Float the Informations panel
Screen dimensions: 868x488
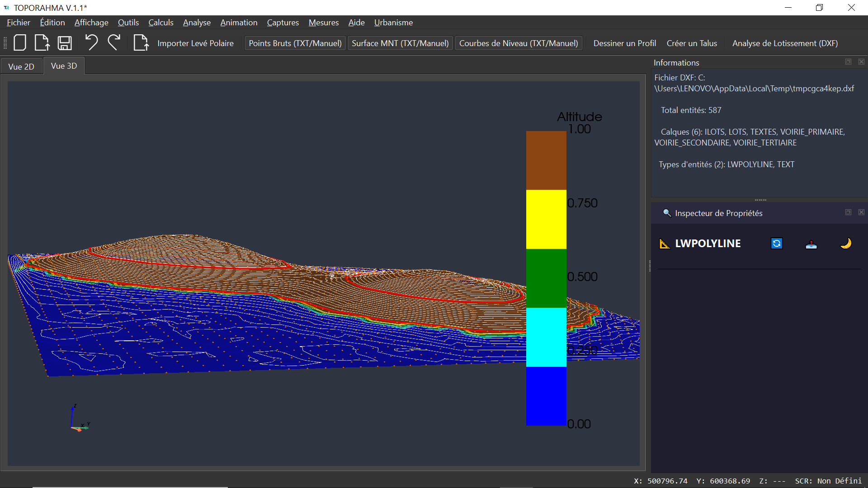[x=848, y=62]
